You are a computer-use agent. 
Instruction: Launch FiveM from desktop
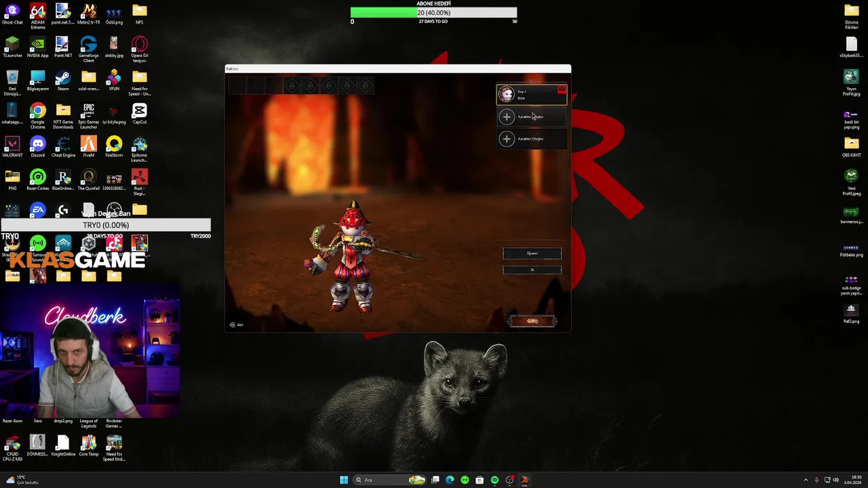point(89,147)
